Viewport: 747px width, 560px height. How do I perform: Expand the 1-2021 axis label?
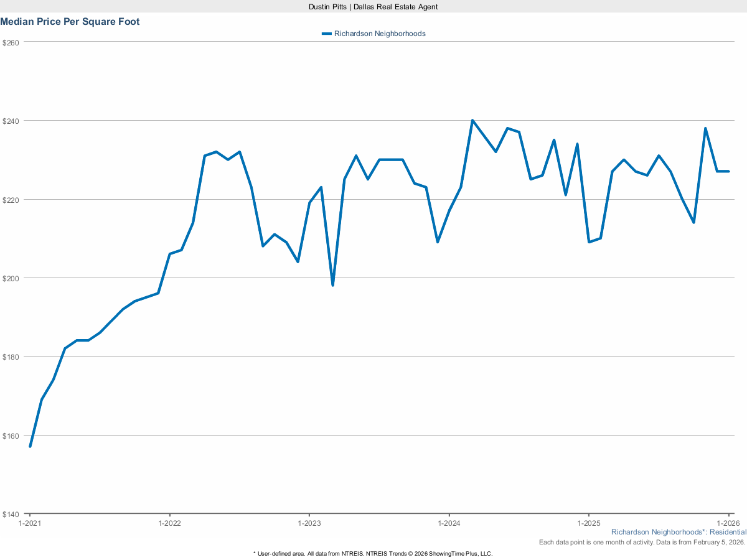[x=29, y=524]
